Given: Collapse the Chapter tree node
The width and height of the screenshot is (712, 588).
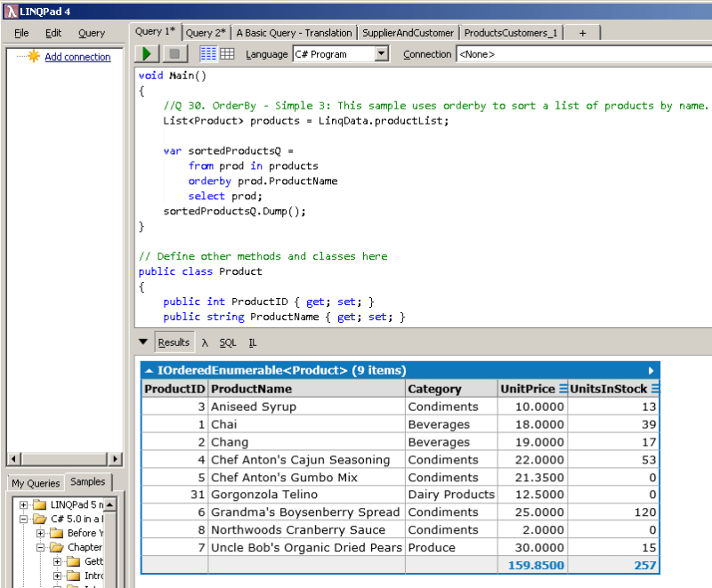Looking at the screenshot, I should [40, 548].
